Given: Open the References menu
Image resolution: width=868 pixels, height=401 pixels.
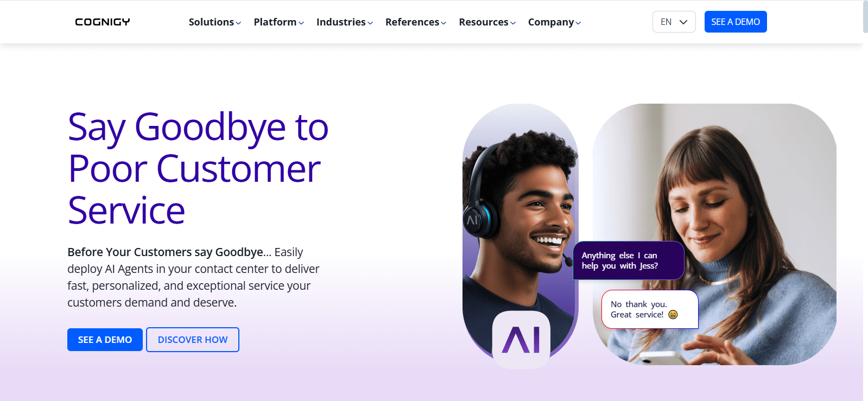Looking at the screenshot, I should coord(416,22).
